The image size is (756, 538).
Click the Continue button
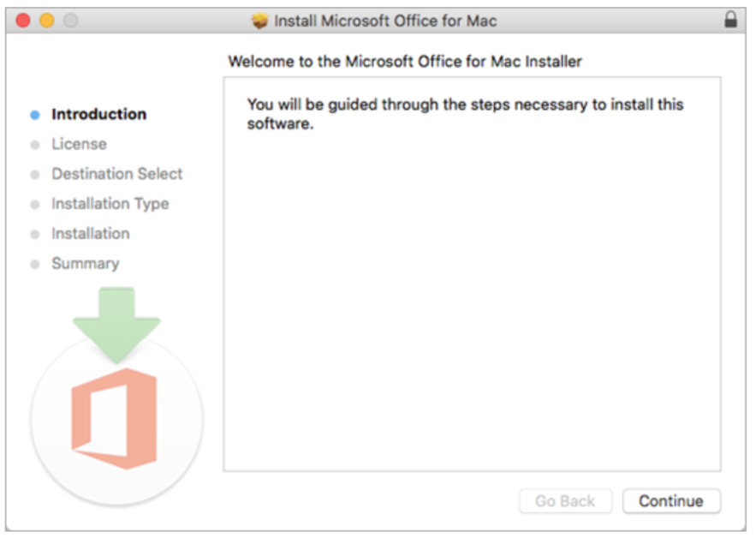coord(671,501)
